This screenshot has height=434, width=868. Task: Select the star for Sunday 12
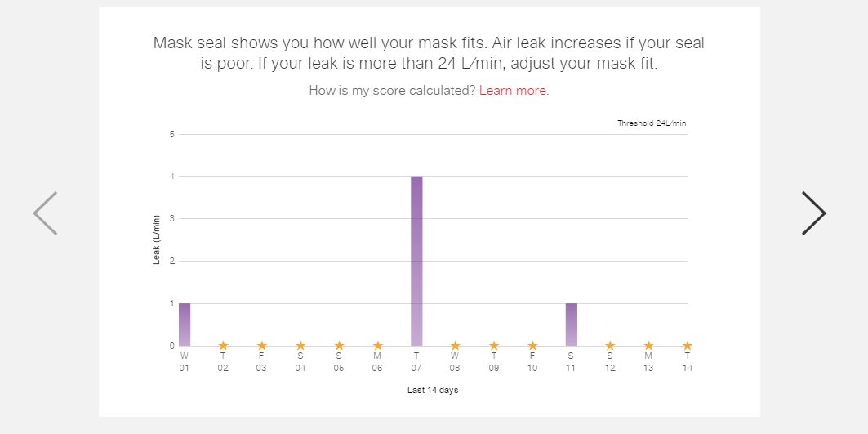click(x=610, y=346)
